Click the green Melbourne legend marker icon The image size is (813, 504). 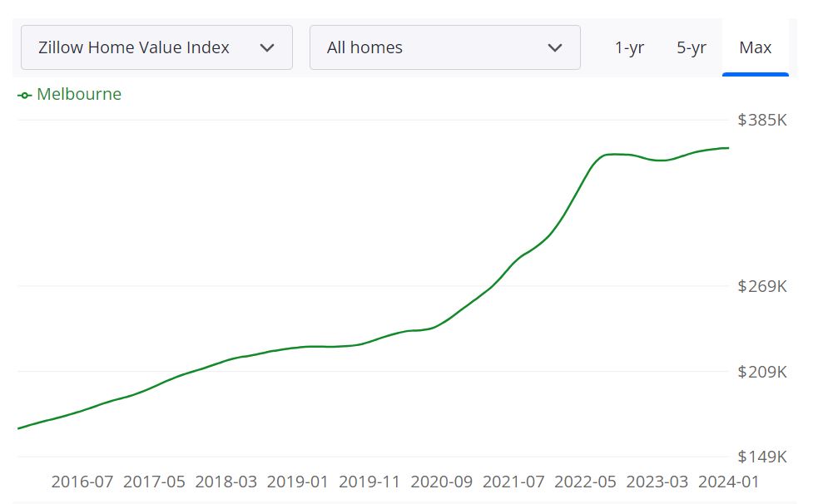(24, 96)
